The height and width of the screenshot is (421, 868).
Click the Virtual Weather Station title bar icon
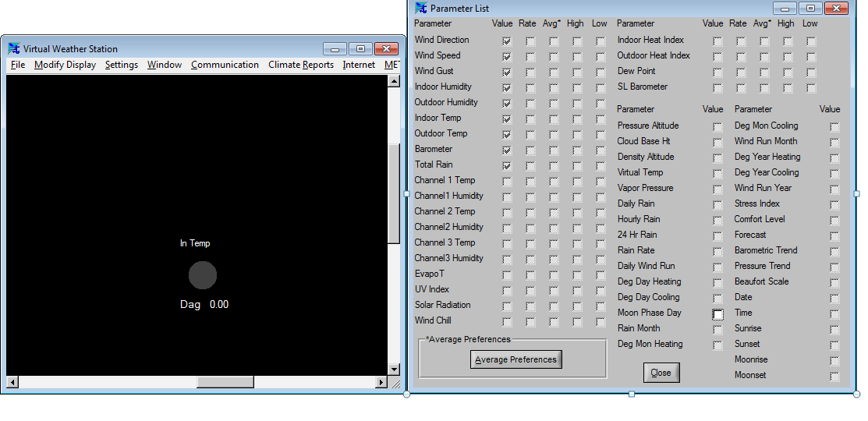pyautogui.click(x=14, y=48)
